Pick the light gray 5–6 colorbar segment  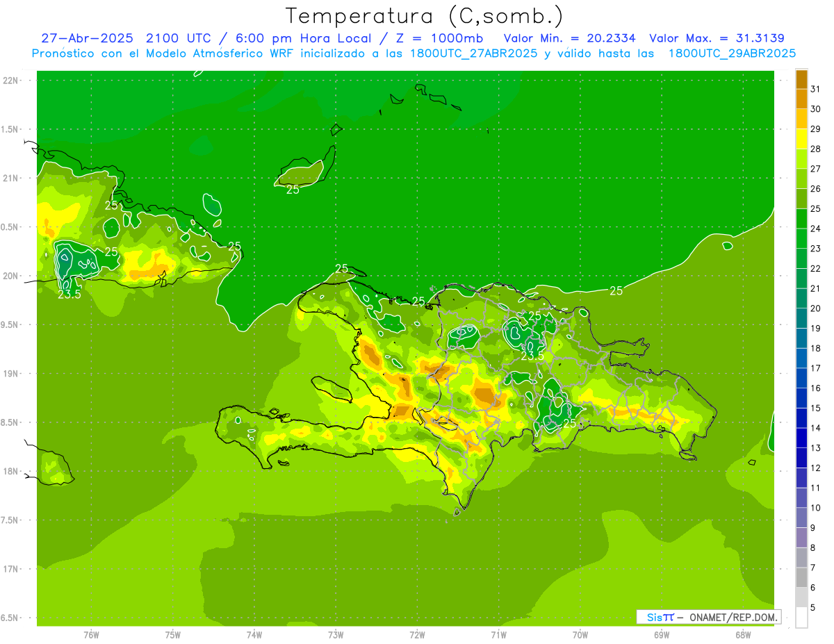(801, 597)
